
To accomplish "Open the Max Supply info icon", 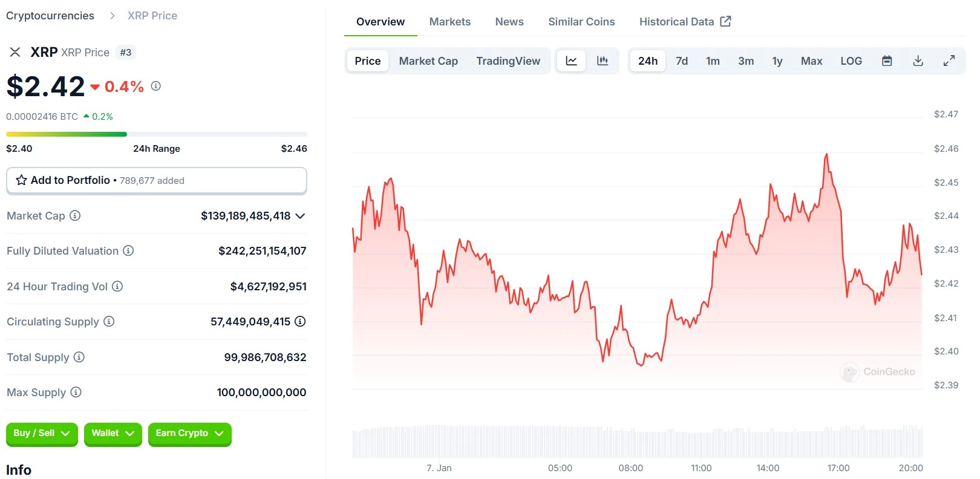I will [x=76, y=392].
